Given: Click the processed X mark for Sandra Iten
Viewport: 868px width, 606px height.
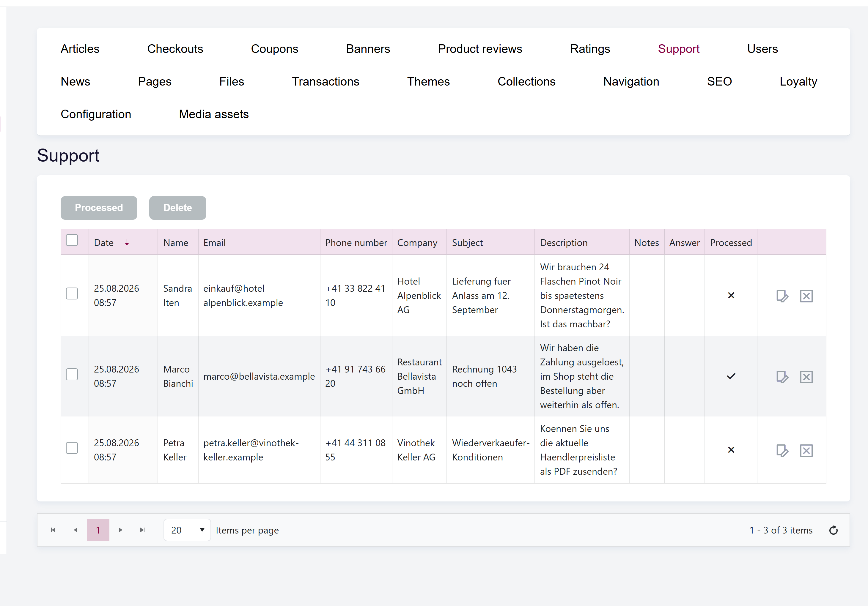Looking at the screenshot, I should [x=731, y=296].
